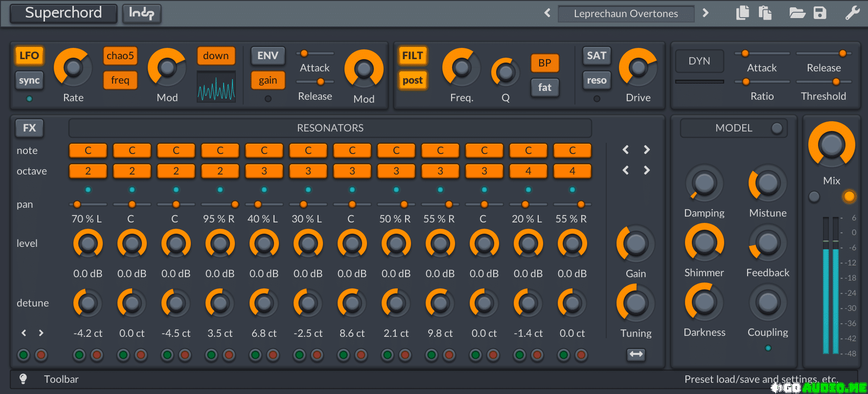Click the filter Freq. knob

[461, 67]
